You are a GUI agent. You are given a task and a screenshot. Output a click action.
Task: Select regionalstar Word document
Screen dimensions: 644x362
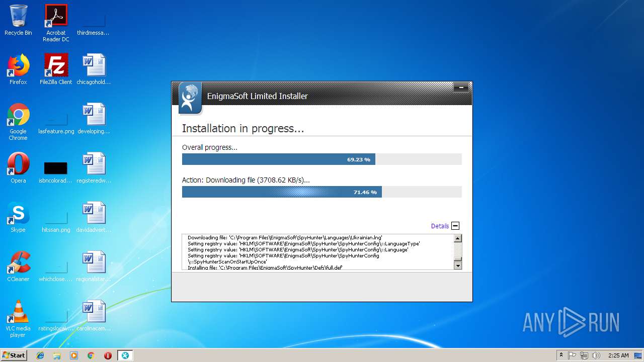pos(94,266)
